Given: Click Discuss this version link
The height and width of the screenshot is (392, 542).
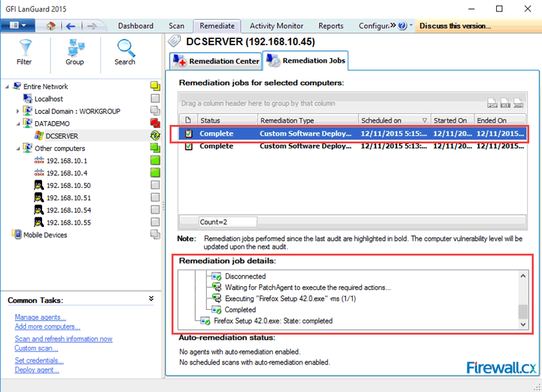Looking at the screenshot, I should [x=455, y=26].
